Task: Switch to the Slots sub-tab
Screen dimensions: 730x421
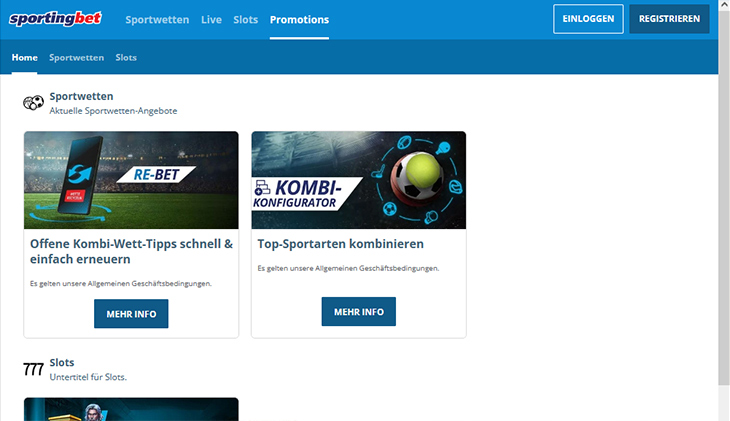Action: (x=126, y=57)
